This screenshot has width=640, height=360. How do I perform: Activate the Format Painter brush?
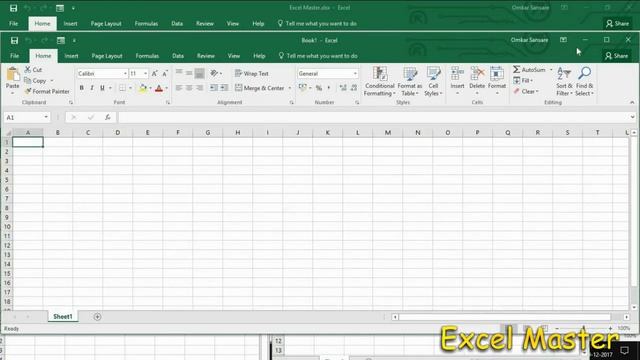click(28, 91)
